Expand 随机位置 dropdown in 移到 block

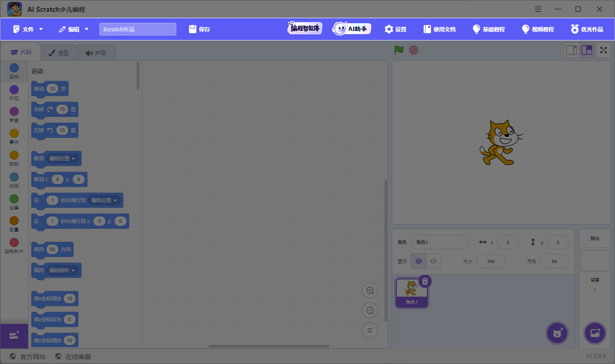[62, 158]
